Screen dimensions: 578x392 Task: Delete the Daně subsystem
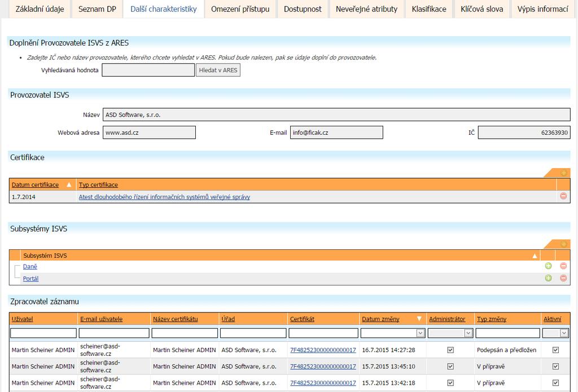tap(563, 266)
